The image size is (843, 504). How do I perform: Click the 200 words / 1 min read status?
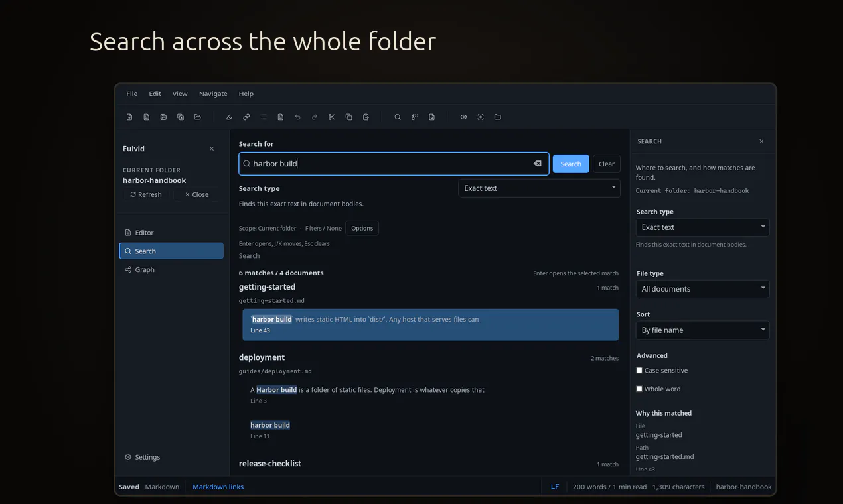pos(609,487)
